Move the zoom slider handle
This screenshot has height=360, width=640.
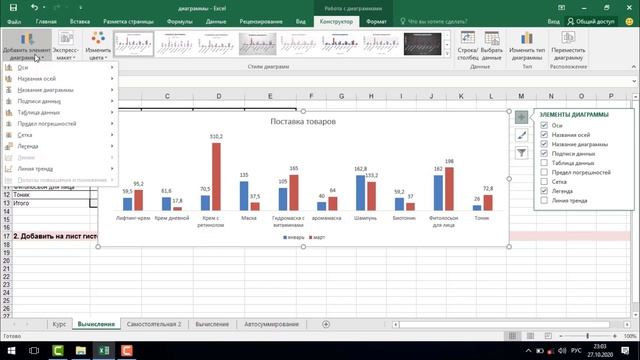(x=587, y=336)
